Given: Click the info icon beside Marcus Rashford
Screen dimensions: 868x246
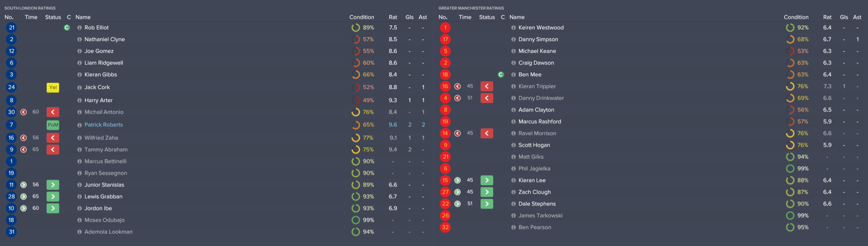Looking at the screenshot, I should click(514, 121).
